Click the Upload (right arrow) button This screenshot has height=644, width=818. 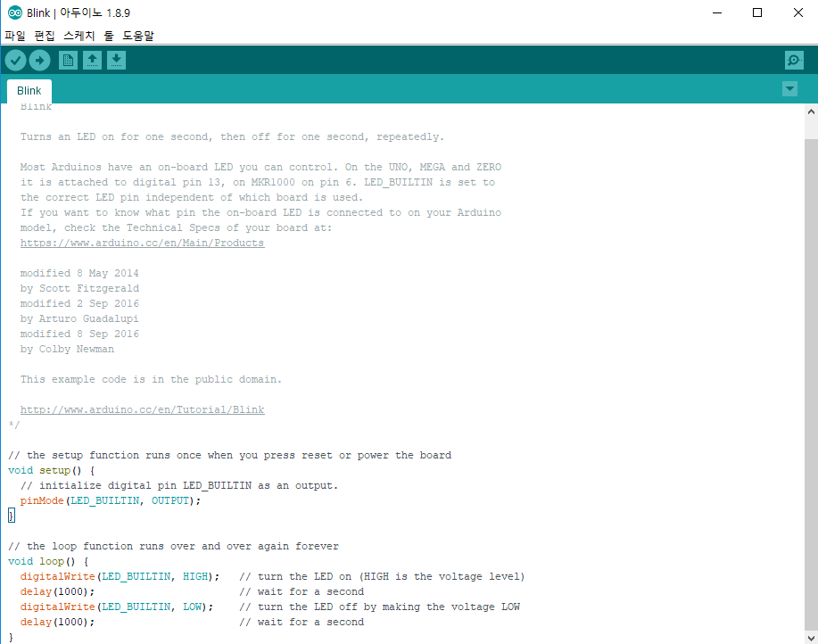(39, 61)
